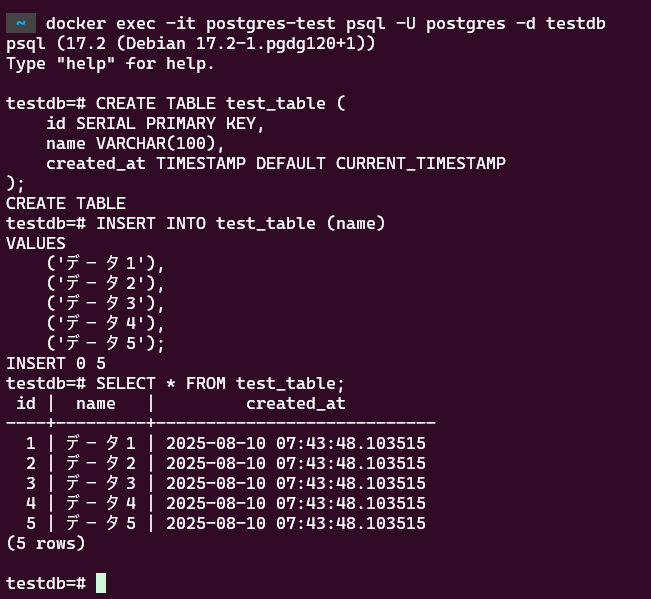The width and height of the screenshot is (651, 599).
Task: Click the INSERT INTO test_table command
Action: [196, 223]
